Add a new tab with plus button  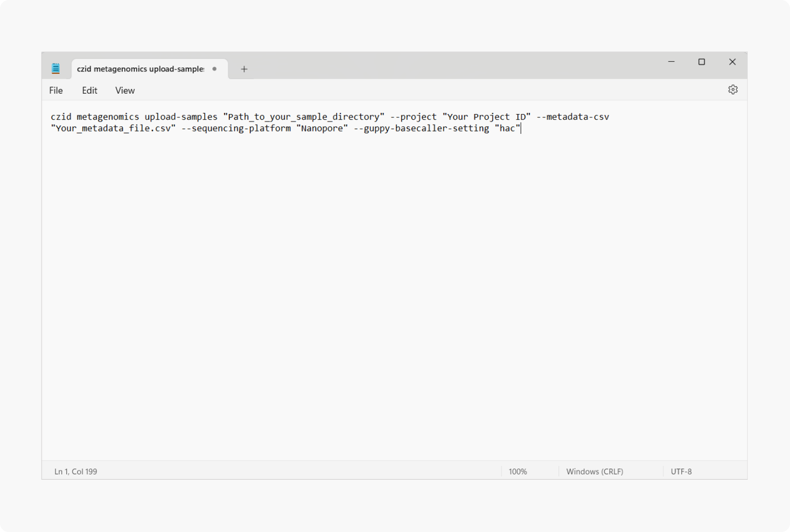[x=244, y=69]
